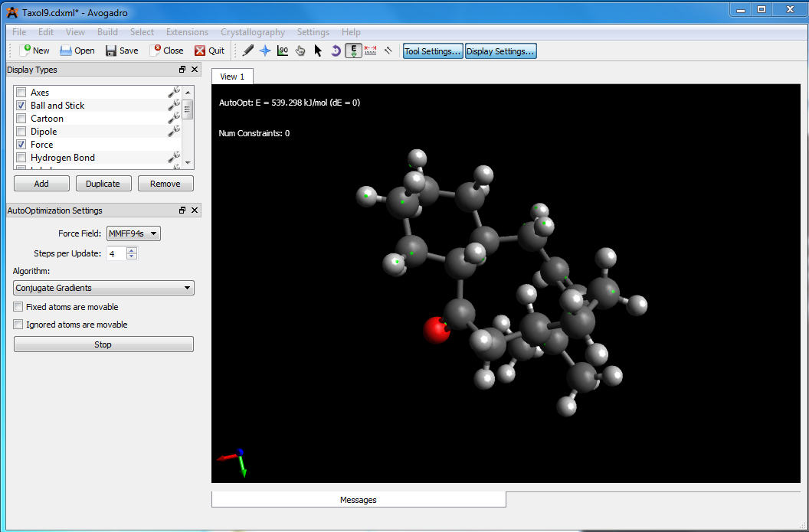Uncheck the Force display type
The image size is (809, 532).
(x=21, y=145)
